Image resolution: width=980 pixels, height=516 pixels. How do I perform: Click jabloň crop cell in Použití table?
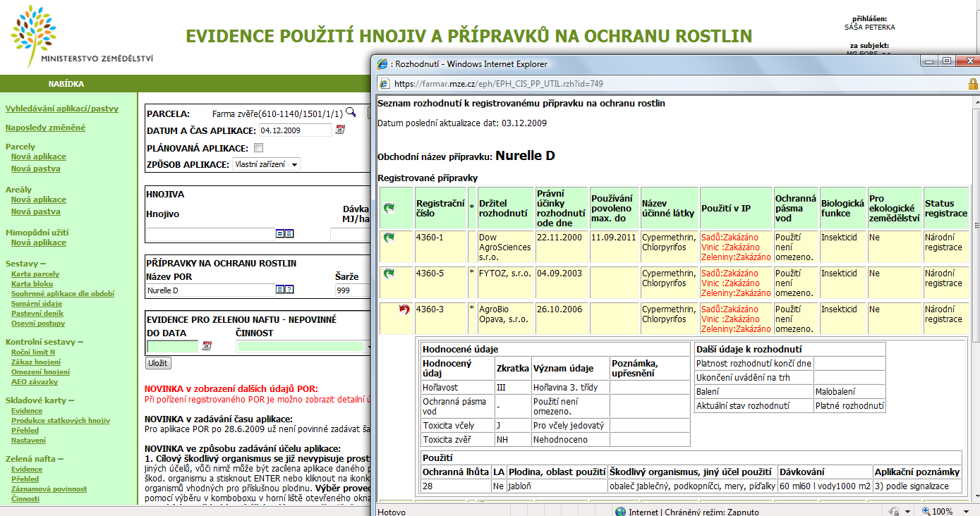pos(557,486)
